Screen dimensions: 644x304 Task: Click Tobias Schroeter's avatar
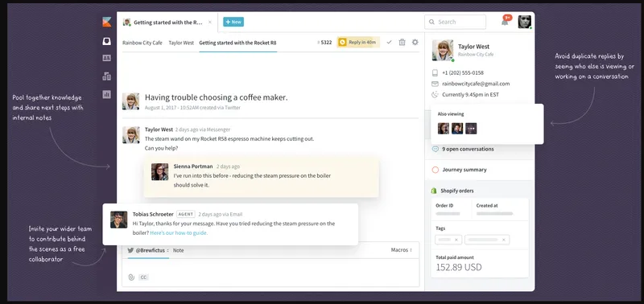point(118,220)
